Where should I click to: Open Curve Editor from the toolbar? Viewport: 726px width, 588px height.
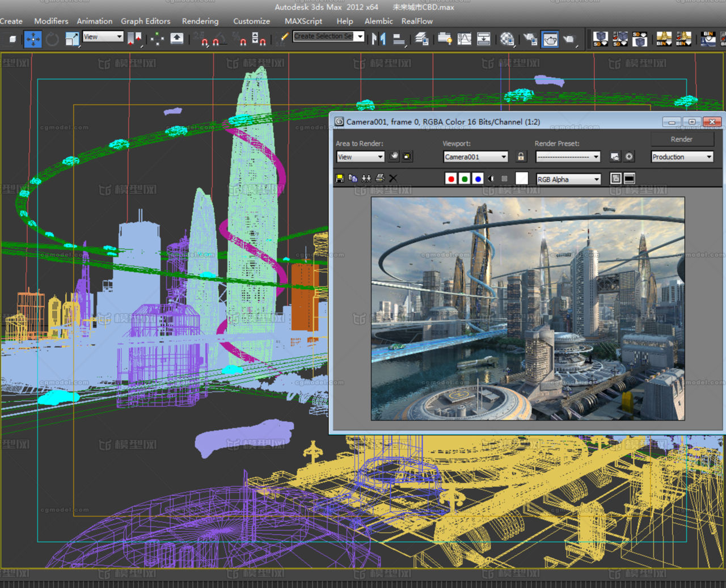click(465, 39)
